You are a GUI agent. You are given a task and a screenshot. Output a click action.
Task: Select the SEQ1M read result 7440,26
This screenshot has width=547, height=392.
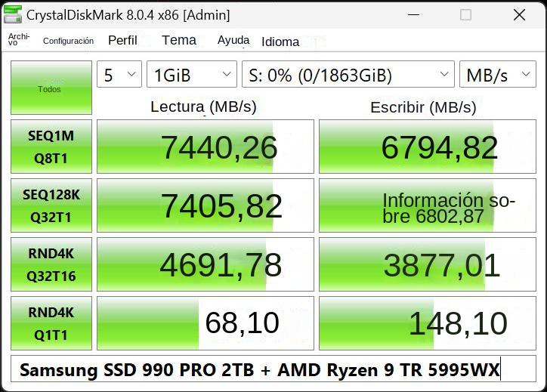pos(206,147)
